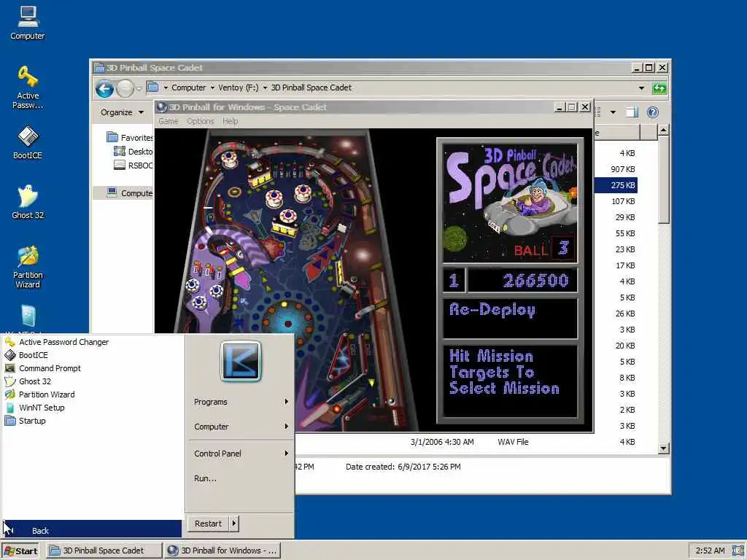The width and height of the screenshot is (747, 560).
Task: Click scrollbar up arrow in file list
Action: pyautogui.click(x=663, y=130)
